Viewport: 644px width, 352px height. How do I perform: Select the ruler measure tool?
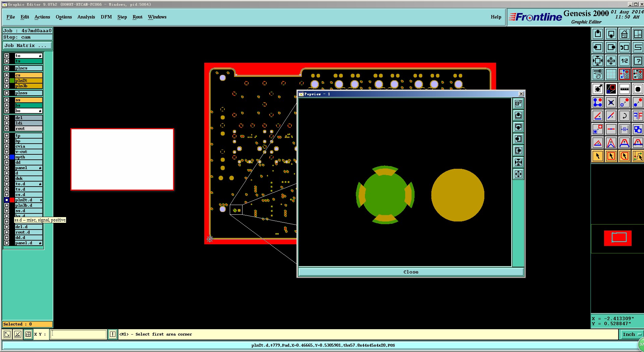[625, 89]
